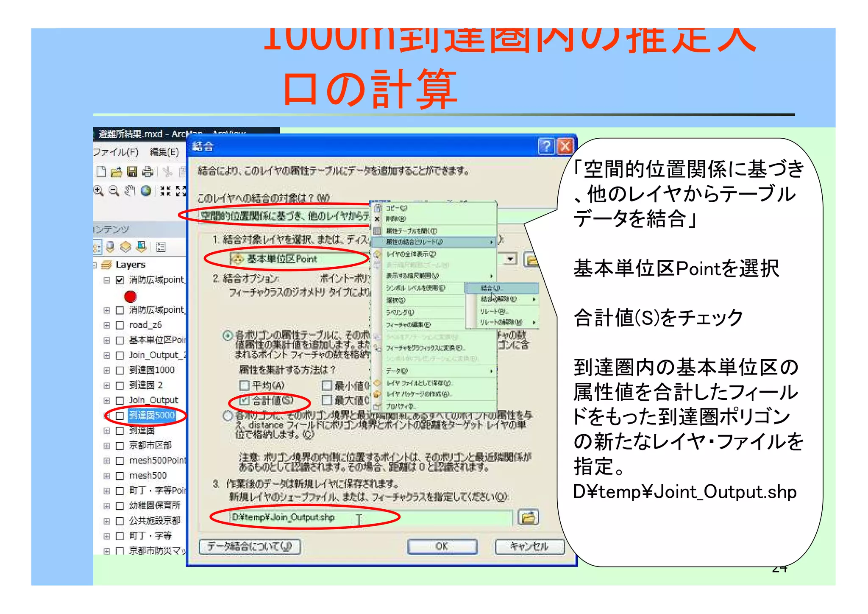This screenshot has width=868, height=614.
Task: Collapse the Layers tree root
Action: pyautogui.click(x=95, y=265)
